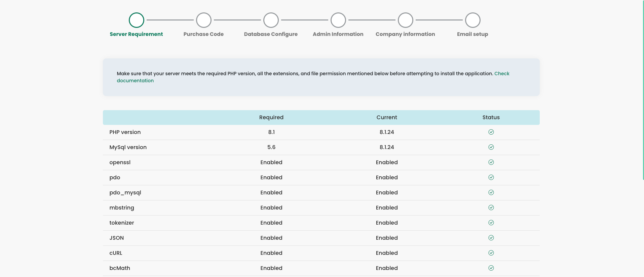Select the Server Requirement step label
Image resolution: width=644 pixels, height=277 pixels.
point(136,34)
